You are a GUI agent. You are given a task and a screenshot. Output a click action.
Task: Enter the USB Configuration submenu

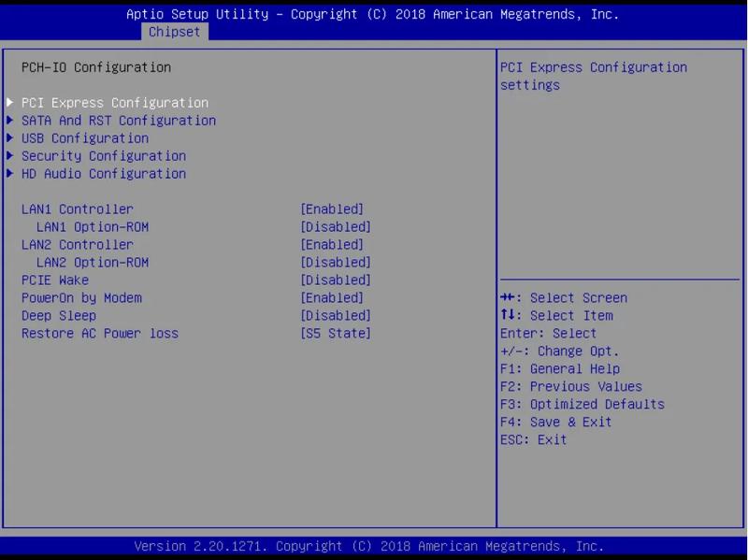pos(84,138)
